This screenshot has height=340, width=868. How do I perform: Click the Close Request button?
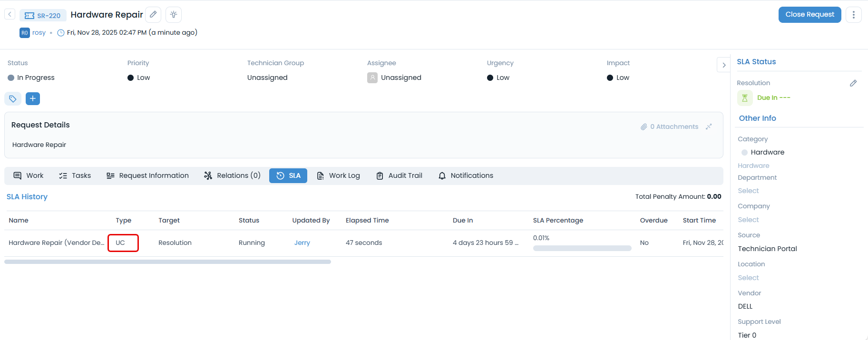point(809,15)
